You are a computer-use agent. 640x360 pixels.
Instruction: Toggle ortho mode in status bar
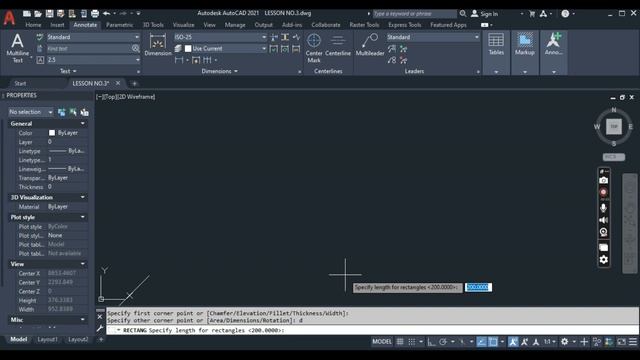point(431,342)
